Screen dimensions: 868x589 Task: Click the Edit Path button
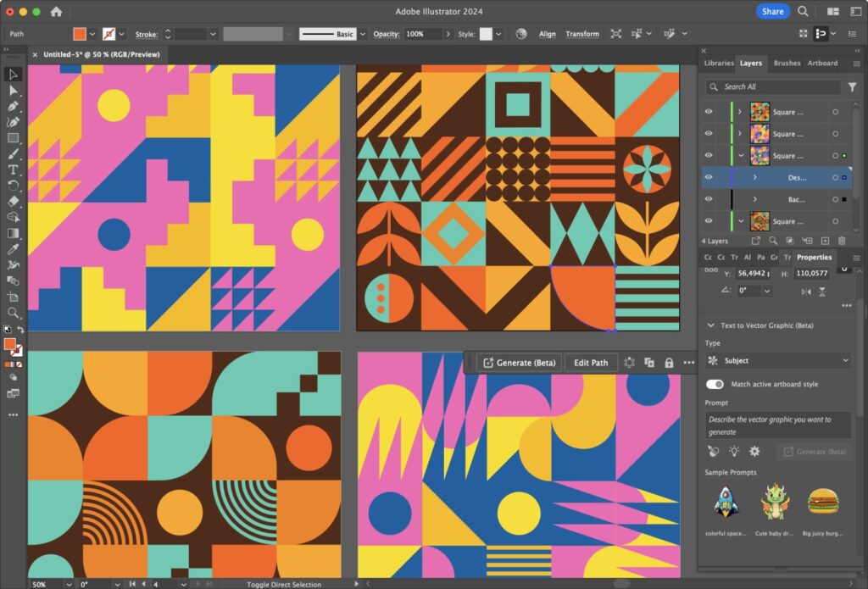click(590, 362)
